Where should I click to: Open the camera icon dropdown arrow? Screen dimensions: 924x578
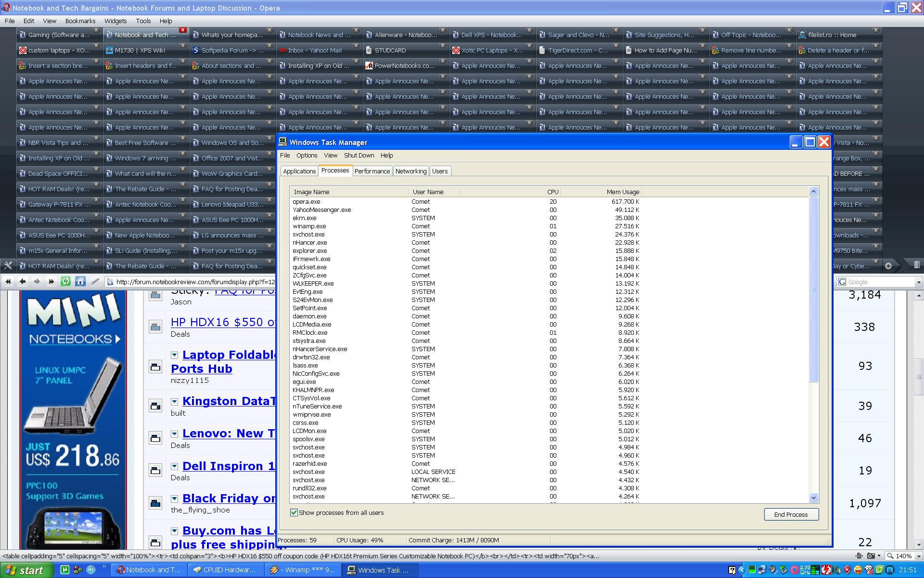click(x=880, y=556)
